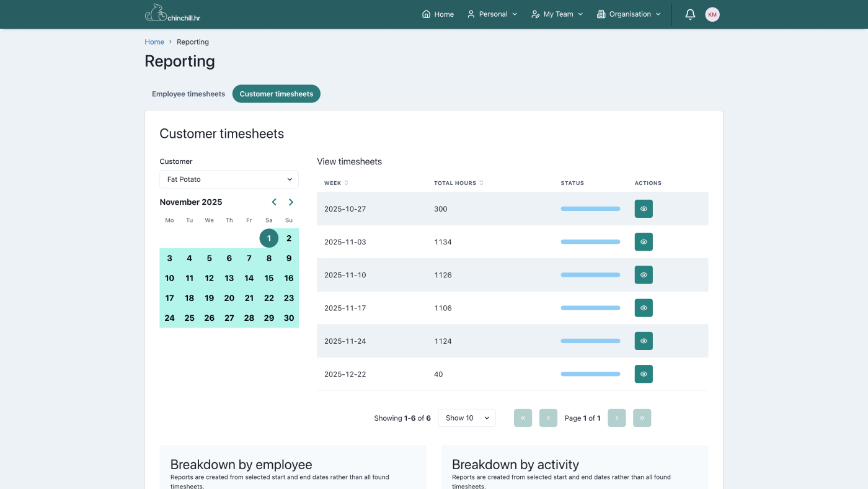Click status bar of week 2025-12-22
This screenshot has width=868, height=489.
[x=590, y=374]
